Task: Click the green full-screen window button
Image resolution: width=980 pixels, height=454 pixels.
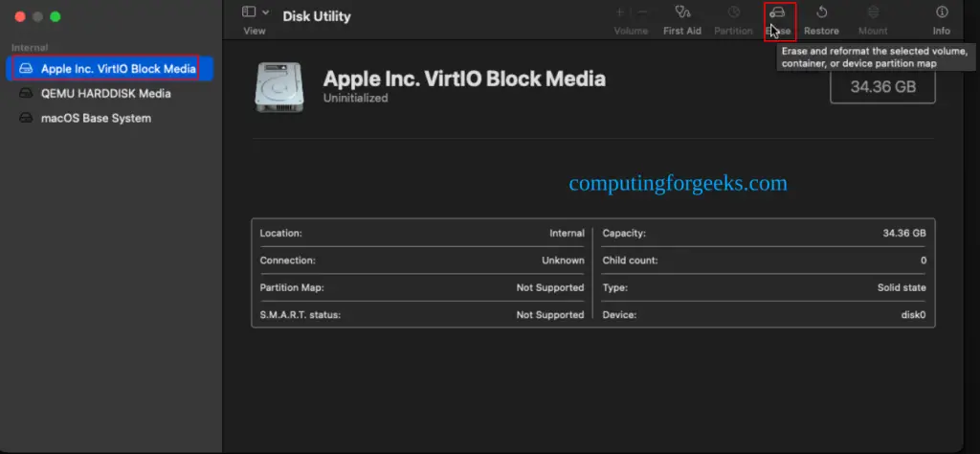Action: click(x=55, y=17)
